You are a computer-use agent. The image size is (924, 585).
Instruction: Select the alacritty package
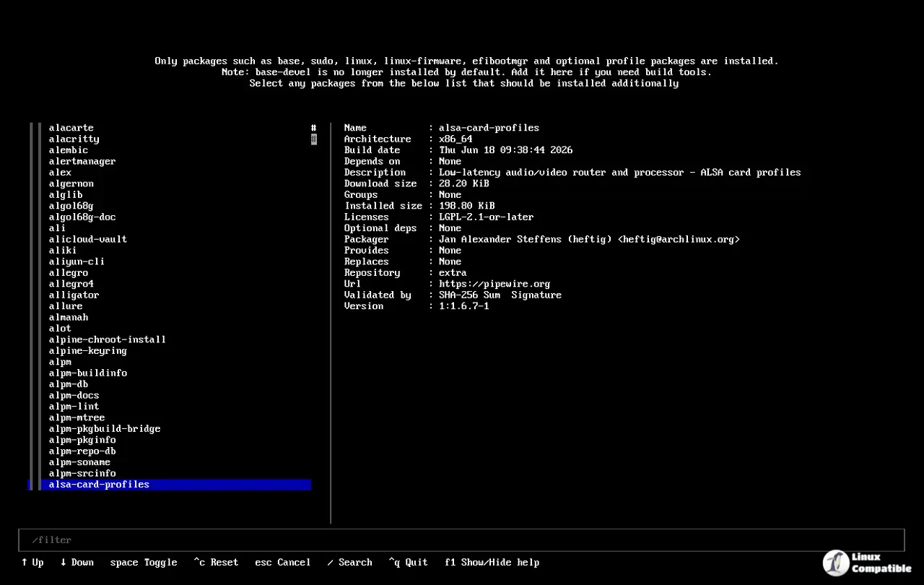click(74, 139)
